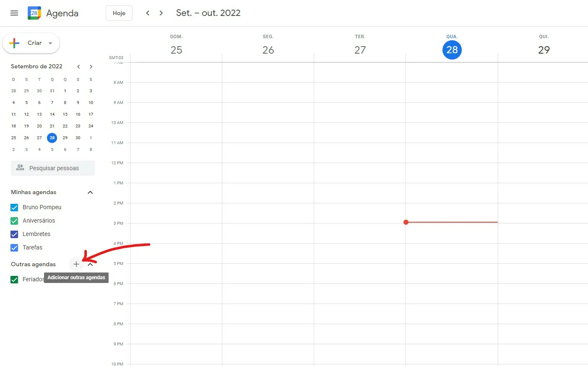
Task: Click the Aniversários calendar name
Action: click(x=39, y=221)
